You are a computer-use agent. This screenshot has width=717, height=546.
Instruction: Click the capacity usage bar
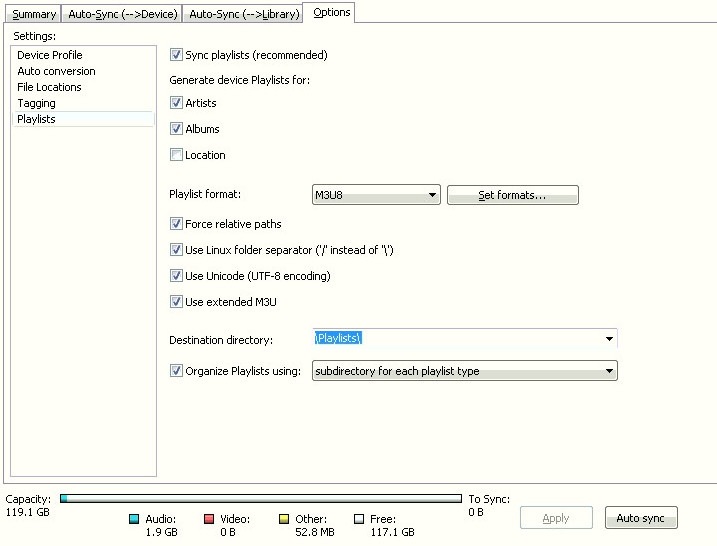(262, 497)
